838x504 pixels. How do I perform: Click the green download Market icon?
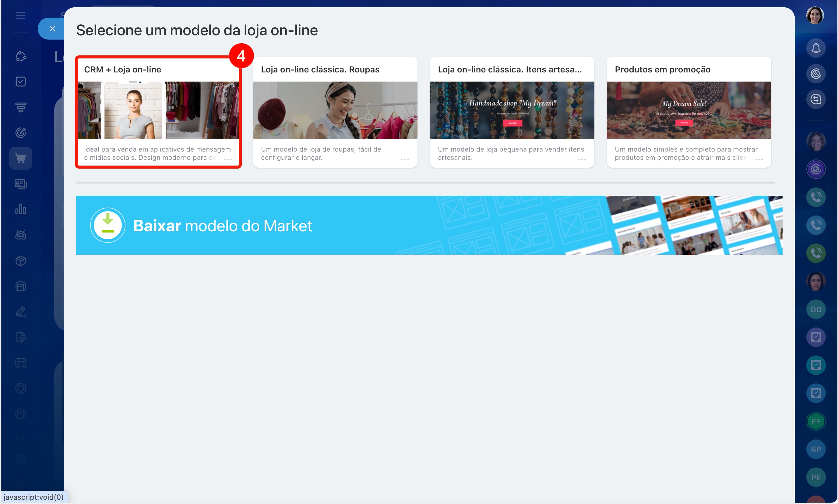pos(108,225)
